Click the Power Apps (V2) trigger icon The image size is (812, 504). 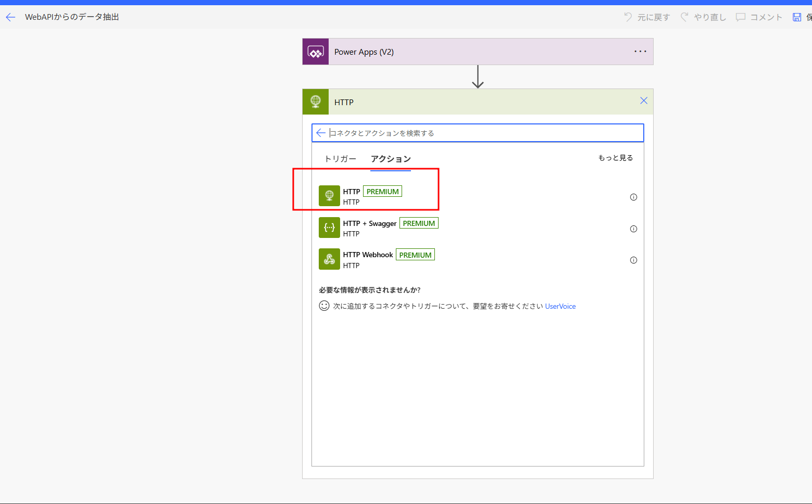(x=316, y=52)
